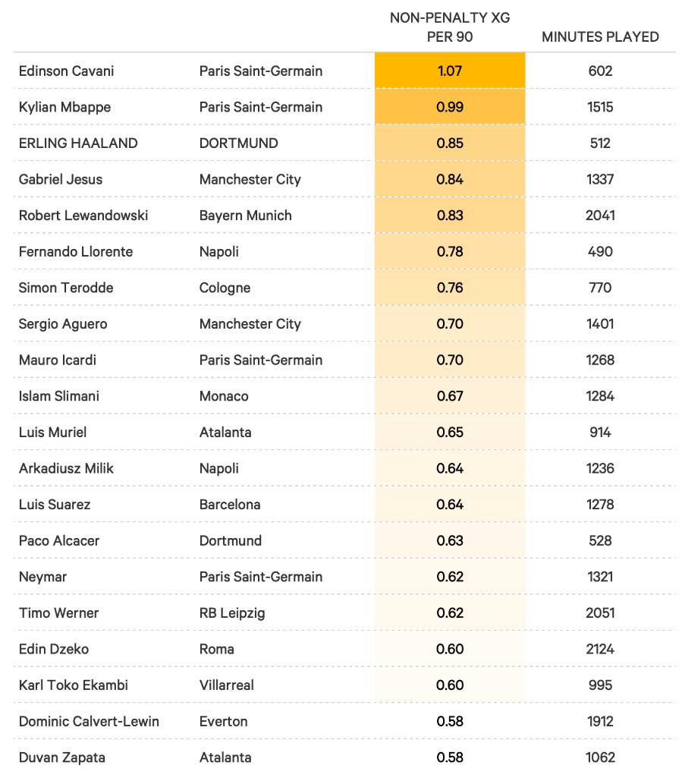This screenshot has width=682, height=784.
Task: Click the Non-Penalty xG Per 90 column header
Action: click(x=450, y=27)
